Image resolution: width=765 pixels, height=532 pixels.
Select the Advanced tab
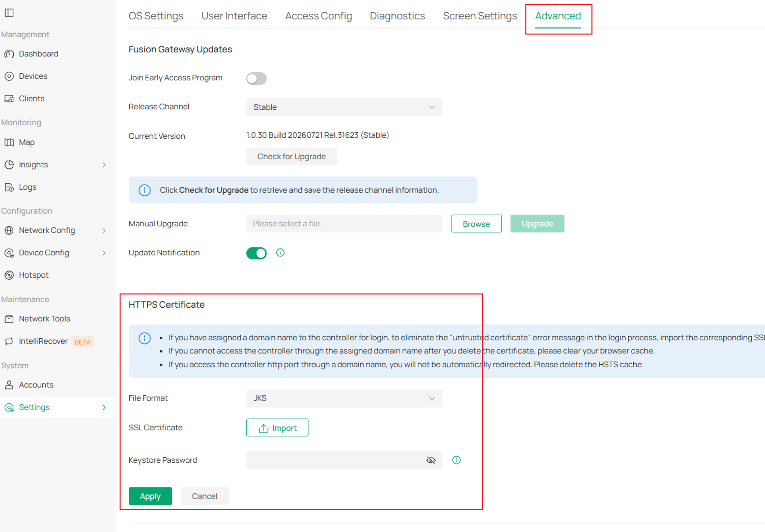click(x=558, y=16)
